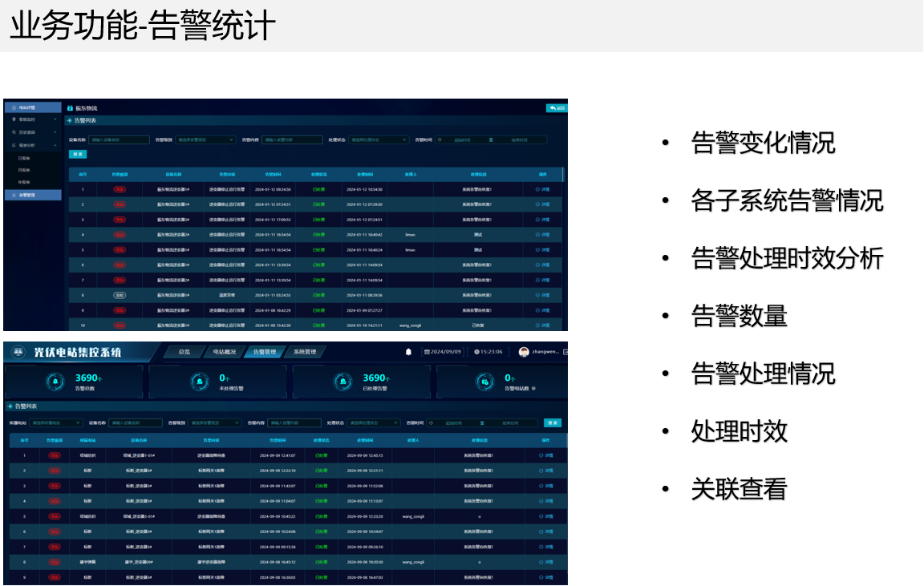Click the 告警电站数 station count icon
The image size is (924, 586).
coord(486,382)
